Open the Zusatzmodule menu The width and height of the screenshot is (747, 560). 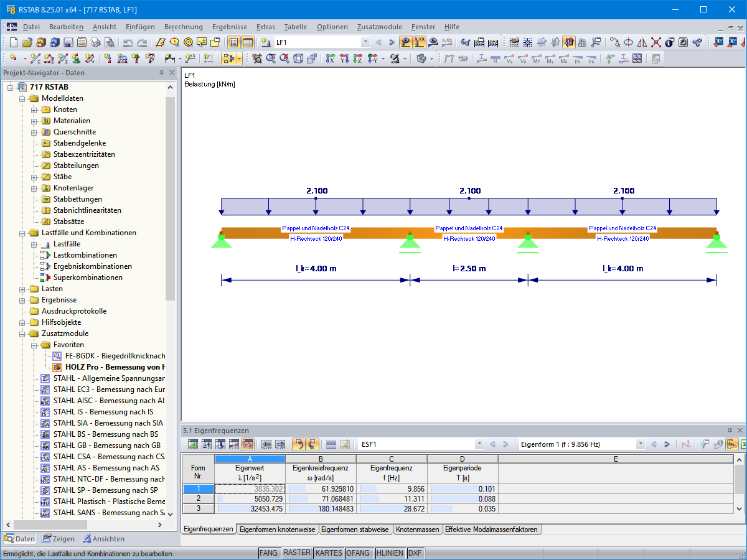coord(380,27)
